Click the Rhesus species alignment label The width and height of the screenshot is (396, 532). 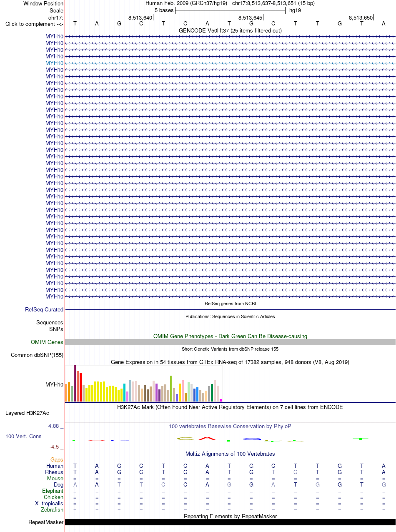(x=54, y=472)
